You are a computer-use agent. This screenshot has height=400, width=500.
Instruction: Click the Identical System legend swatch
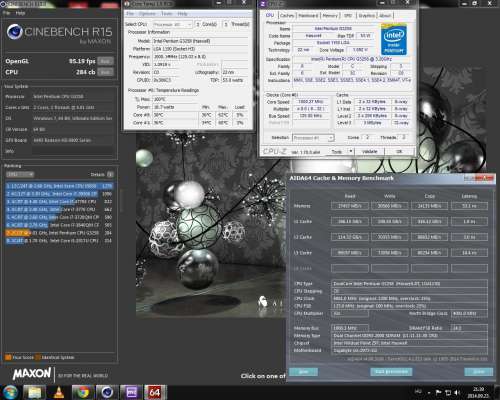pos(38,357)
